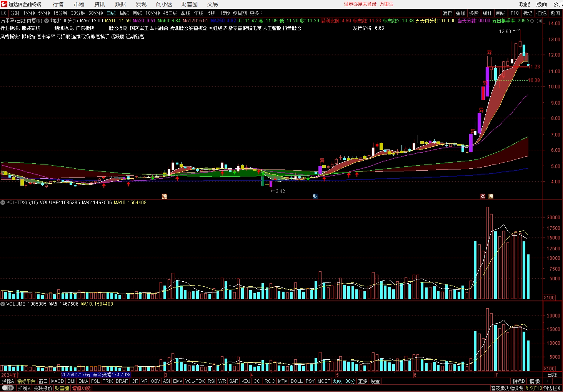The height and width of the screenshot is (392, 563).
Task: Click the 设置 settings button in the indicator bar
Action: coord(375,381)
